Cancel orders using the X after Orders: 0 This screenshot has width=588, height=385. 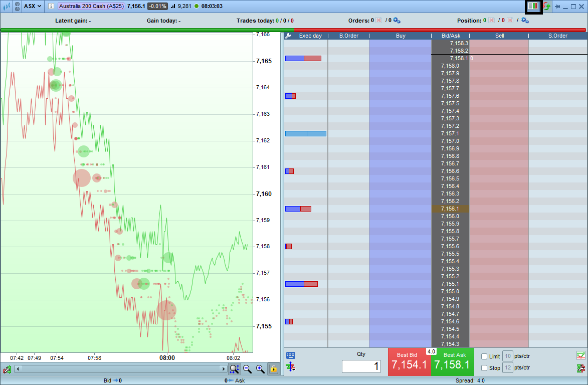[379, 20]
